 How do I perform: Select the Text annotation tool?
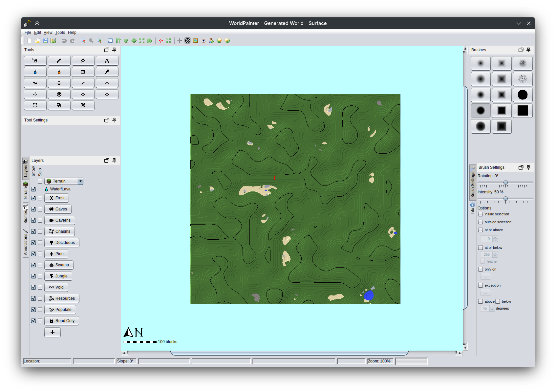[107, 61]
